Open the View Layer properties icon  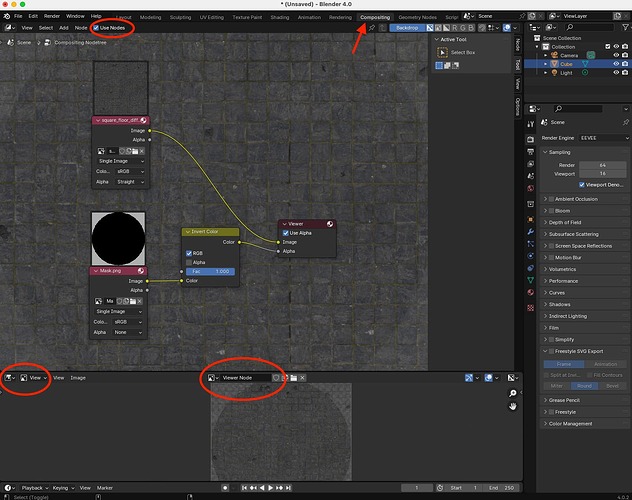click(x=530, y=164)
